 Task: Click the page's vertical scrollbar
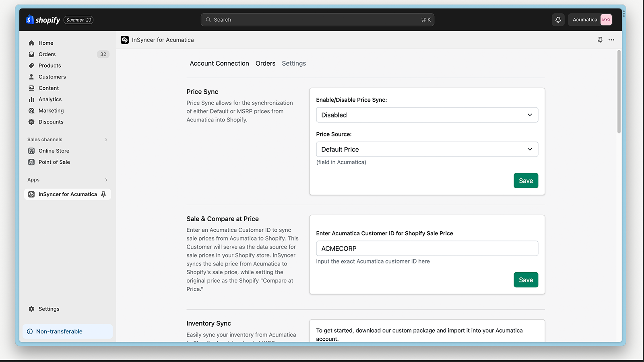pos(619,92)
